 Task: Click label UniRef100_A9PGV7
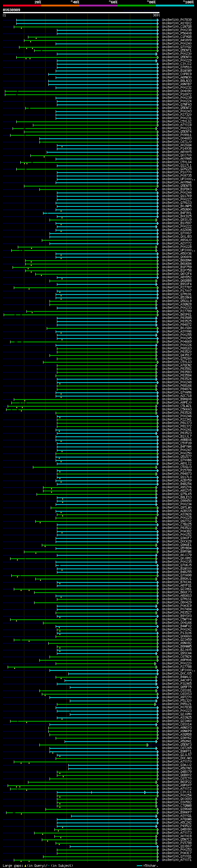(x=177, y=785)
